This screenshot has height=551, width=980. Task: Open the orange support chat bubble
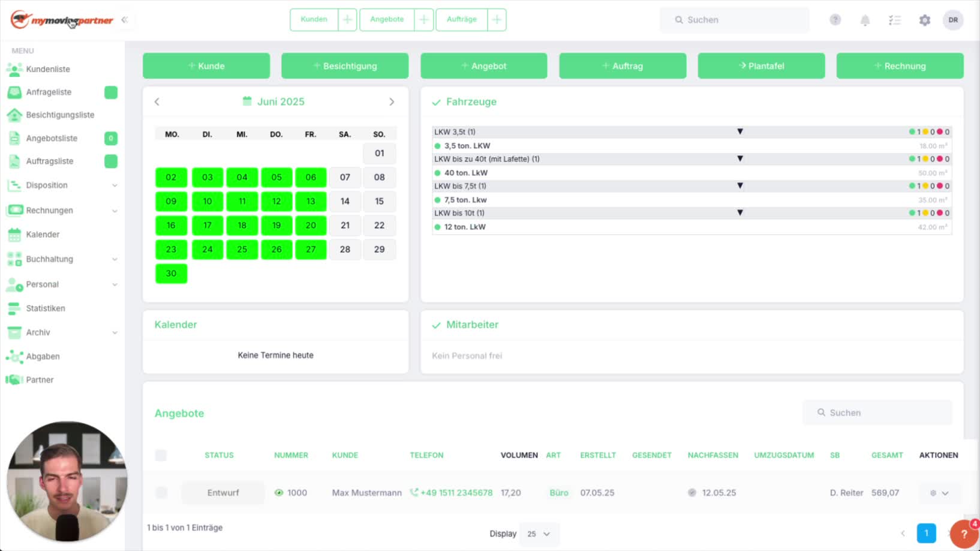(964, 534)
